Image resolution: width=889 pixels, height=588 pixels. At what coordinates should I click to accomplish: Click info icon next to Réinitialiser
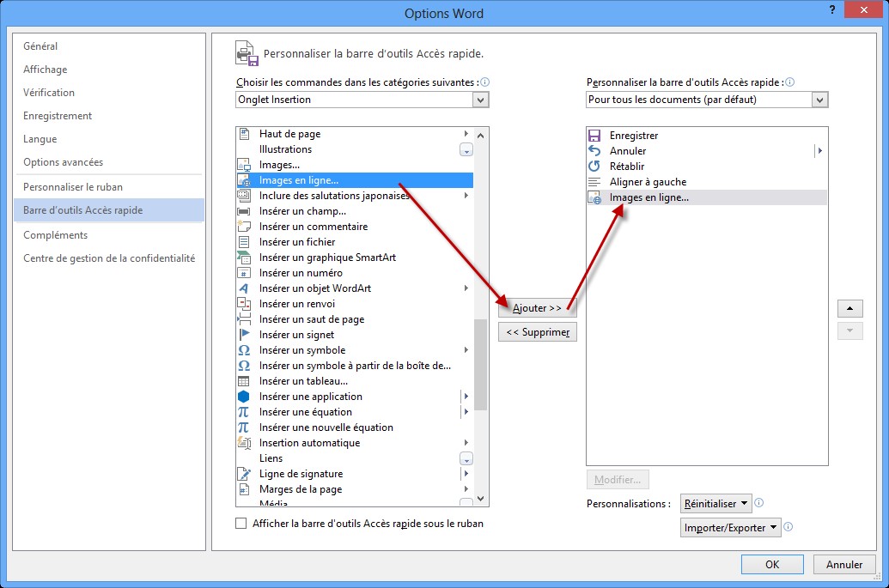(759, 503)
